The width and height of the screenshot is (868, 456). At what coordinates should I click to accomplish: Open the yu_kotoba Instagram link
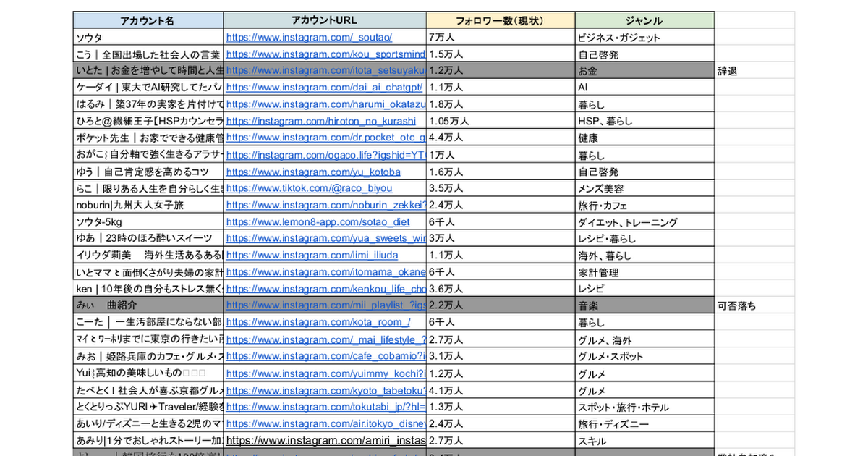pos(313,172)
